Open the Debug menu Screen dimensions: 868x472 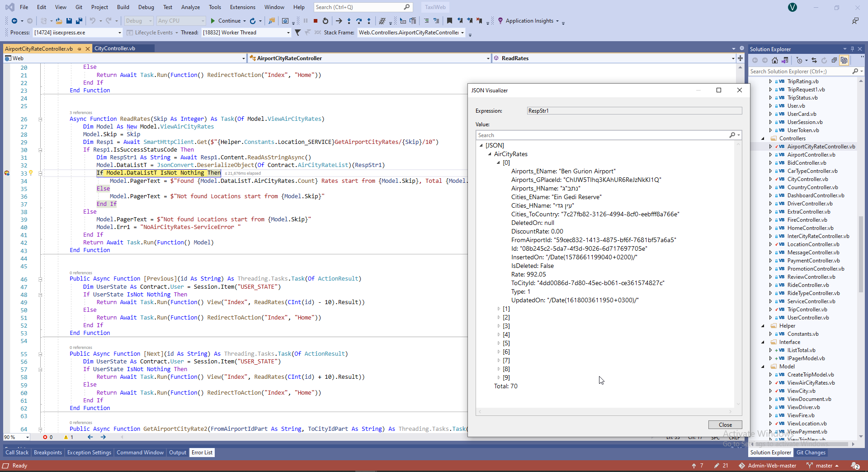146,7
